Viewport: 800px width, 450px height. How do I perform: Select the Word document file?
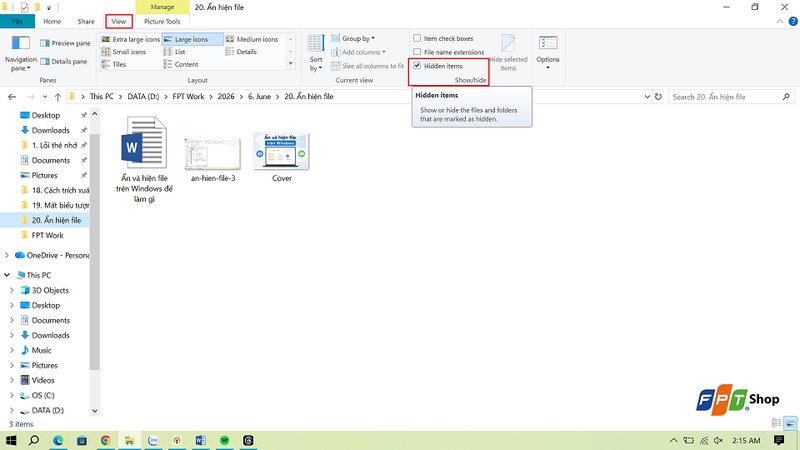(144, 160)
